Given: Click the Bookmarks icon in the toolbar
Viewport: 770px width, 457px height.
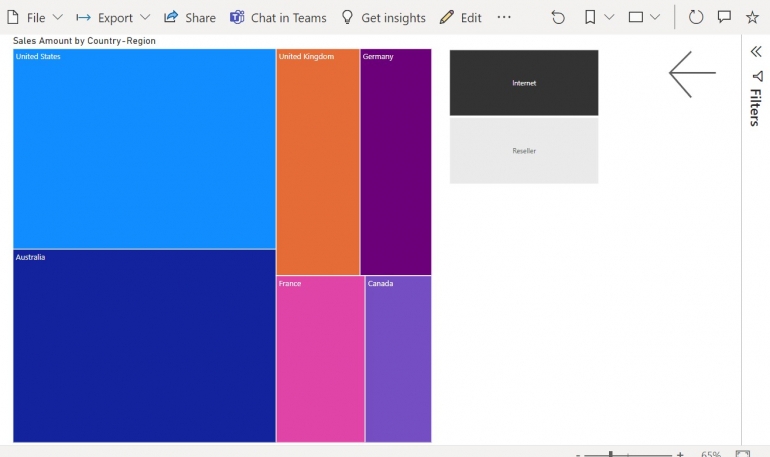Looking at the screenshot, I should point(590,18).
